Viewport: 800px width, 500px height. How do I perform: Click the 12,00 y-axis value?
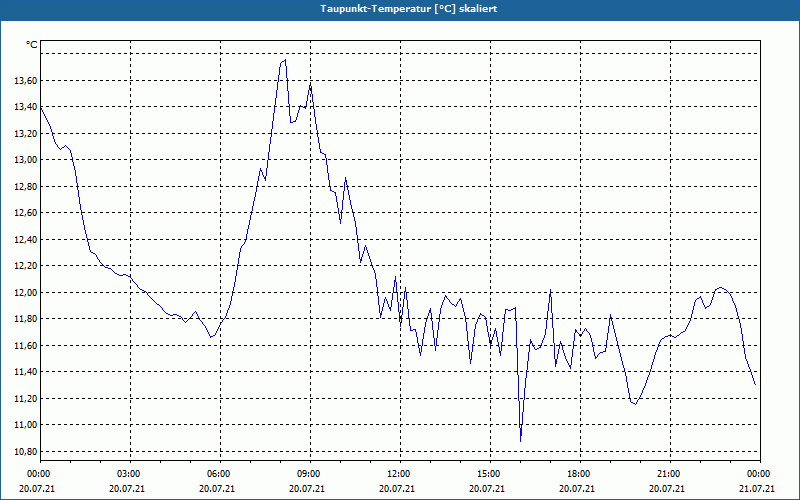(x=26, y=292)
